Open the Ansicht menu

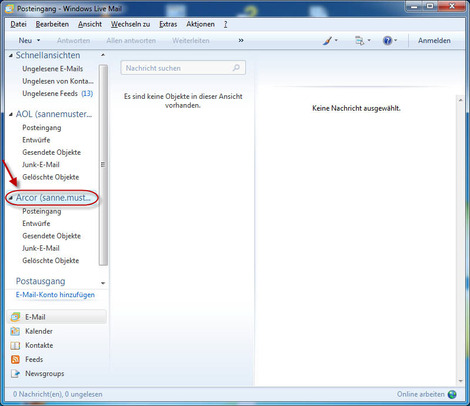coord(90,24)
